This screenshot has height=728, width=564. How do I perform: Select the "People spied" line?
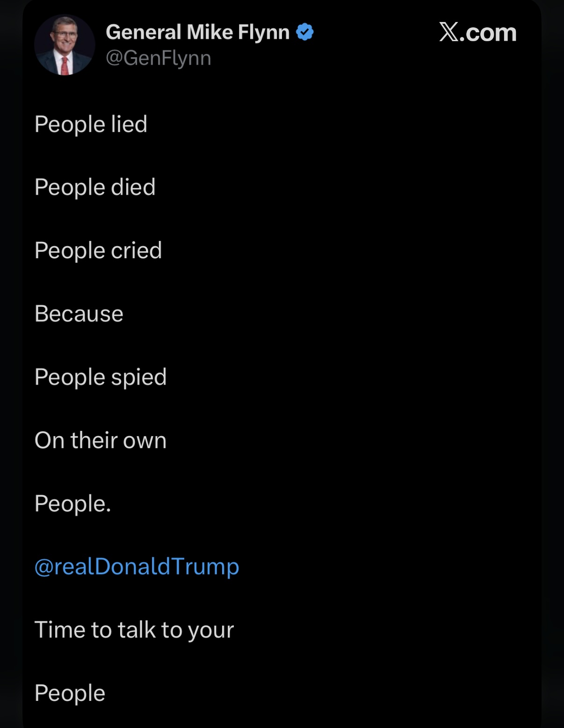pyautogui.click(x=101, y=377)
